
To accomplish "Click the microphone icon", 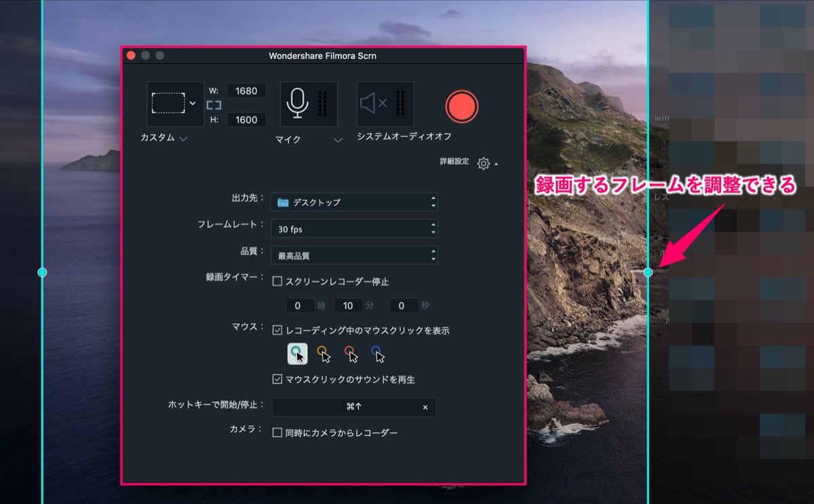I will tap(296, 103).
